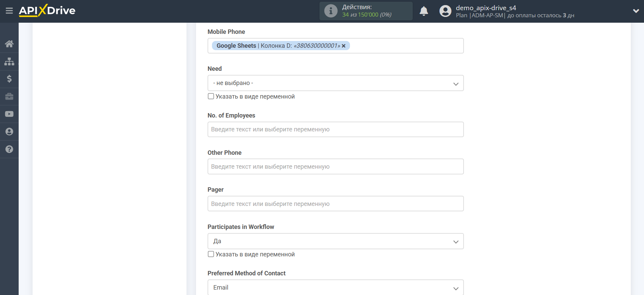The width and height of the screenshot is (644, 295).
Task: Open the billing dollar sidebar icon
Action: tap(9, 79)
